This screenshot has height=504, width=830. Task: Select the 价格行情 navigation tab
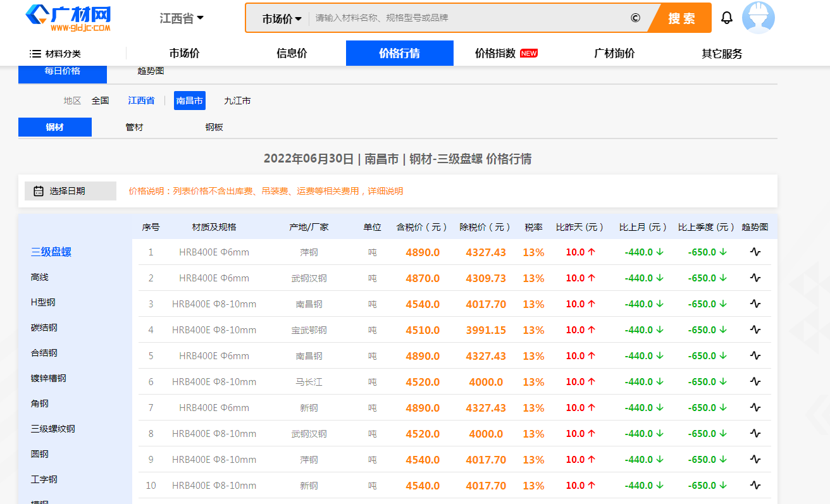400,53
